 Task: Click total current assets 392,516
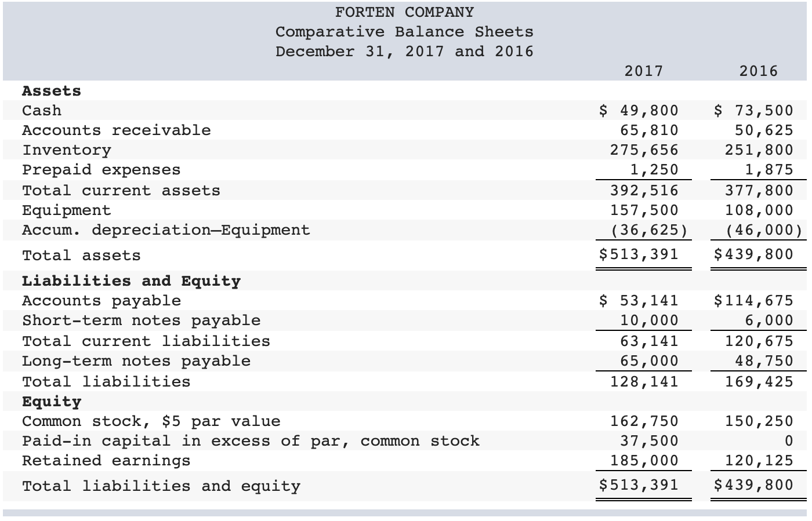click(x=644, y=190)
